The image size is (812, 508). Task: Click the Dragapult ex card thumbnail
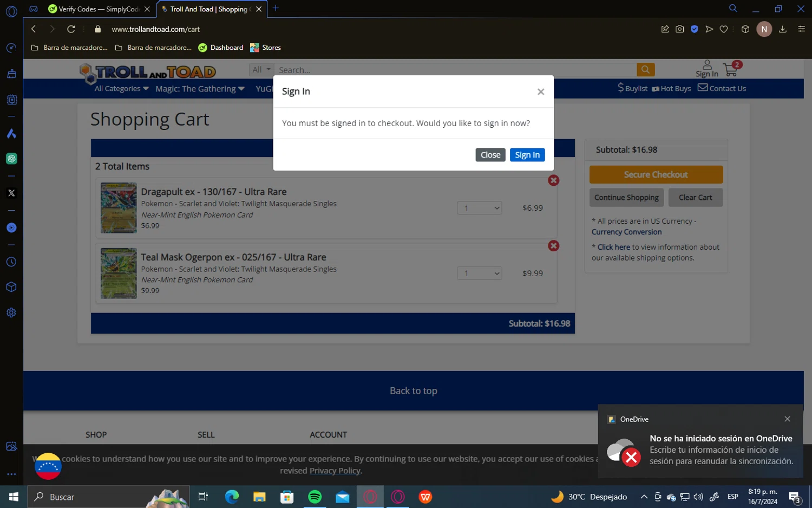click(119, 208)
